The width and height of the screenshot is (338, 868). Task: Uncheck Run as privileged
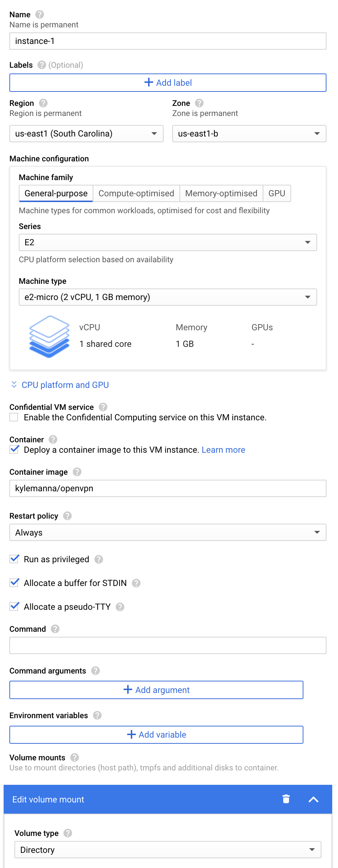(x=14, y=559)
